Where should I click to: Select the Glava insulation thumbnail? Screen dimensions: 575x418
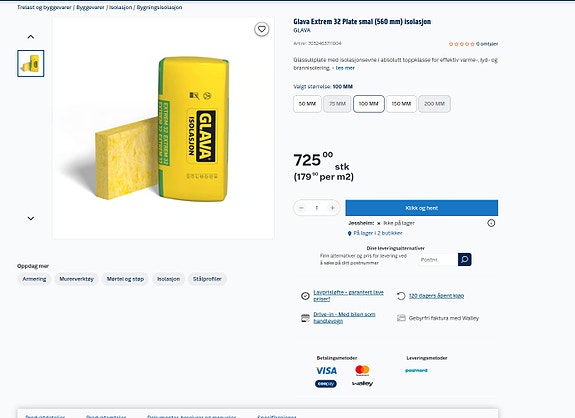(30, 63)
